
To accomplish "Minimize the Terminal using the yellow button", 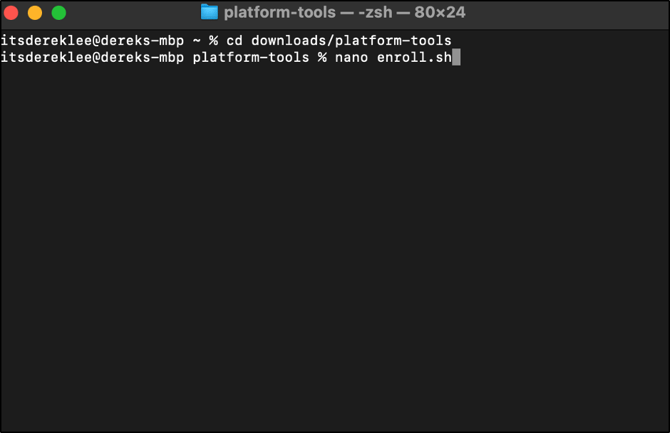I will pyautogui.click(x=35, y=13).
